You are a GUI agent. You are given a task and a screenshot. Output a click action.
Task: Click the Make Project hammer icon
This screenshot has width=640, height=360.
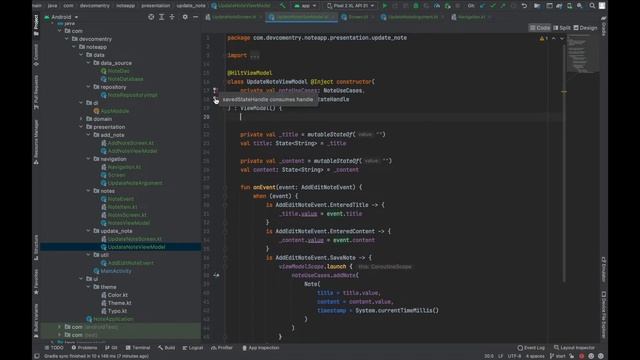pyautogui.click(x=282, y=6)
